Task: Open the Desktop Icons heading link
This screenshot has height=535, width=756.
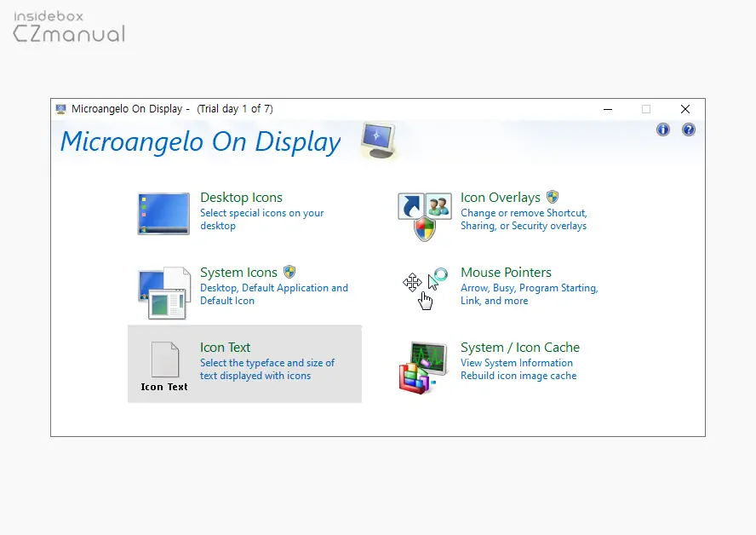Action: click(241, 198)
